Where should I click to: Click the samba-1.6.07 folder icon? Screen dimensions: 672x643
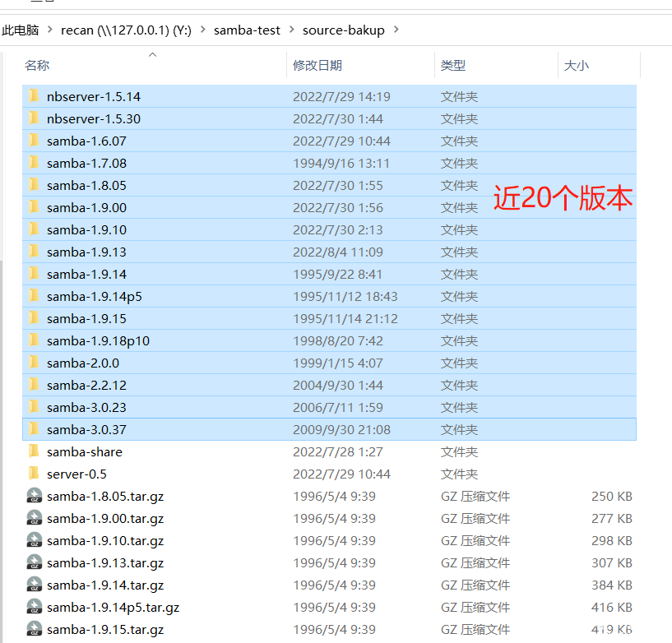34,141
